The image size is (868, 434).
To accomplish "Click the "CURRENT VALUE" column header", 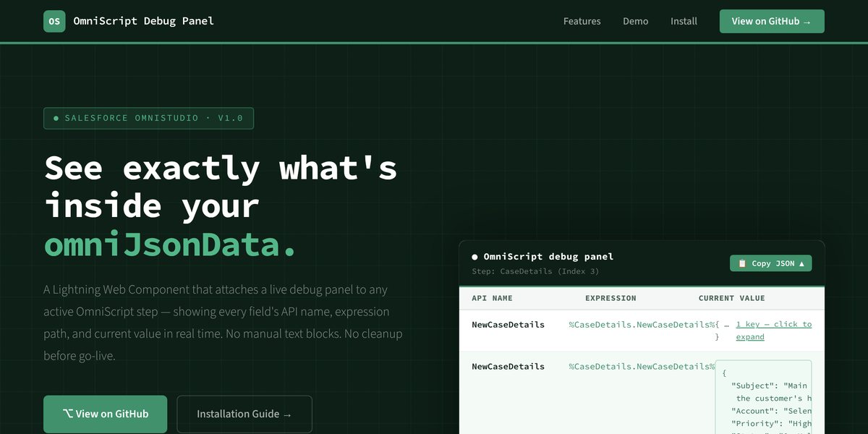I will click(x=731, y=298).
